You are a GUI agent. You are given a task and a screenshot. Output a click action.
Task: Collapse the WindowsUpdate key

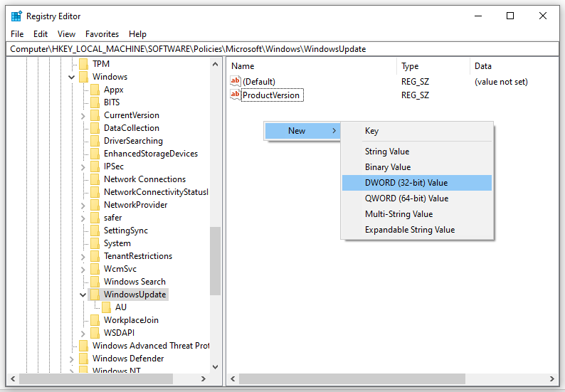pos(83,295)
